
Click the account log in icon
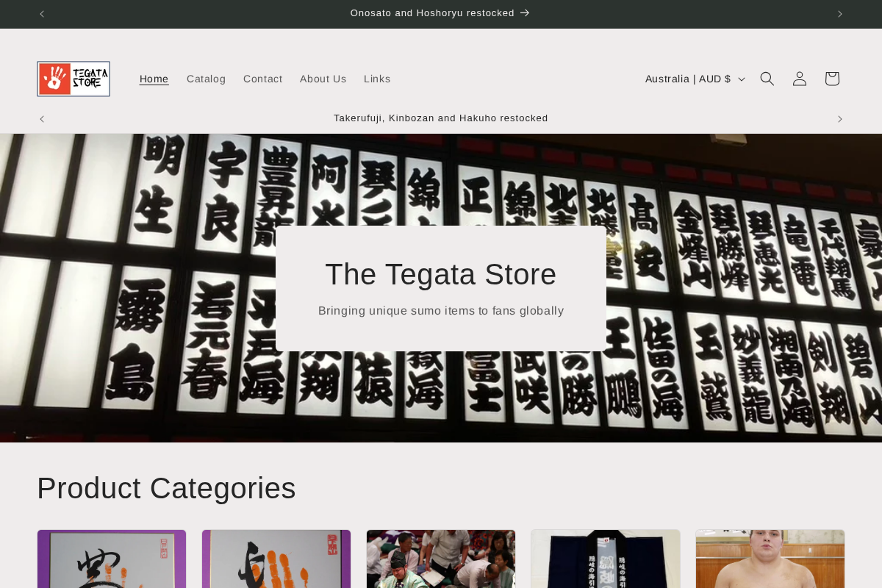pos(799,78)
